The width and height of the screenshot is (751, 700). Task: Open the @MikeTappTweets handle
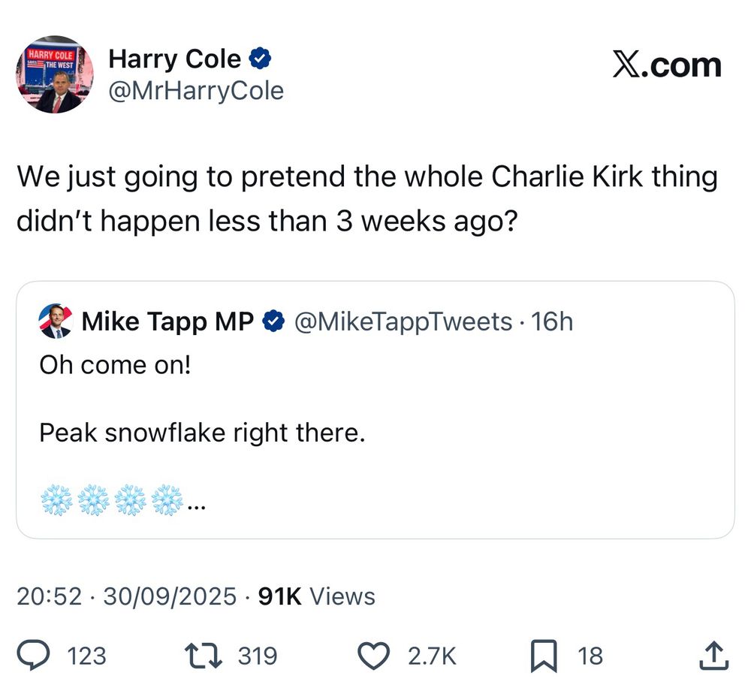tap(403, 322)
